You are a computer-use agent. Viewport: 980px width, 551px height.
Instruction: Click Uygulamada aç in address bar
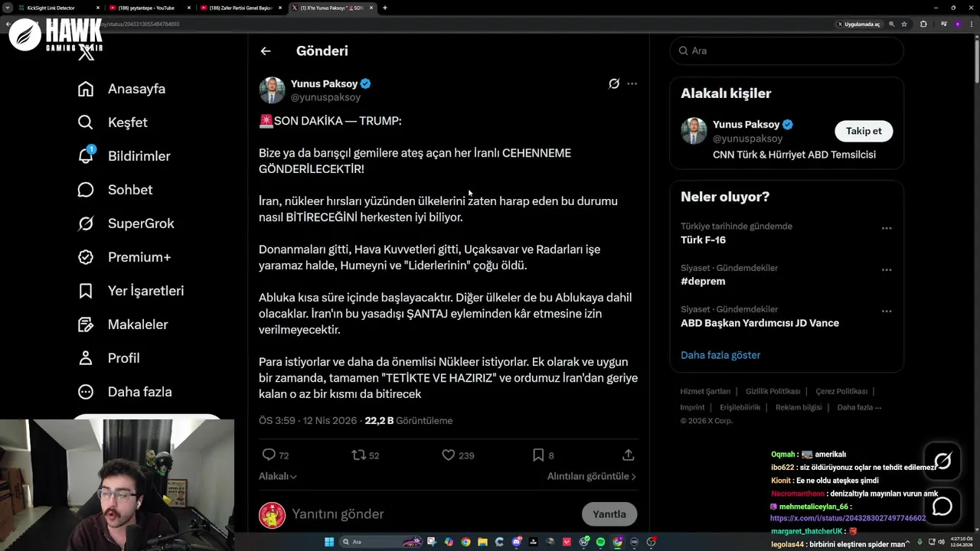click(x=859, y=24)
